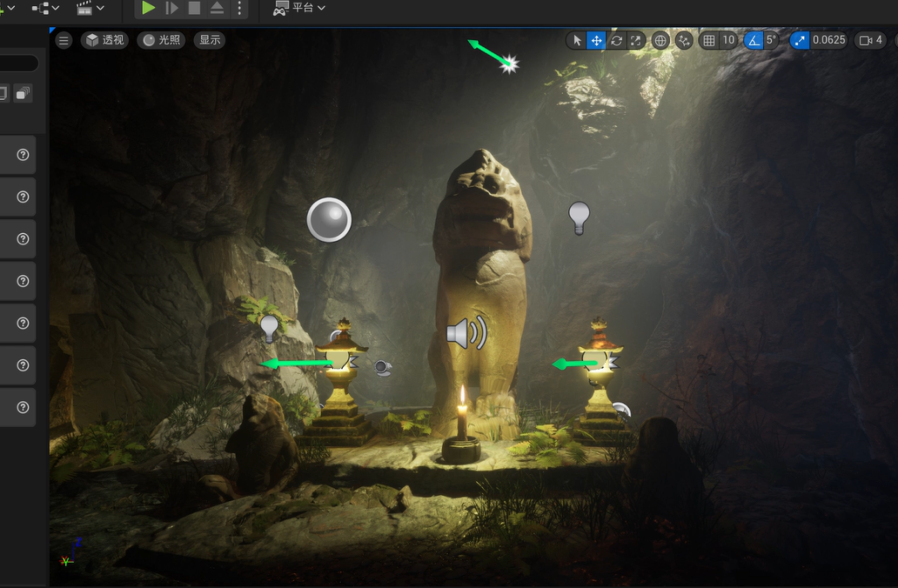
Task: Stop the play session with square button
Action: pyautogui.click(x=194, y=7)
